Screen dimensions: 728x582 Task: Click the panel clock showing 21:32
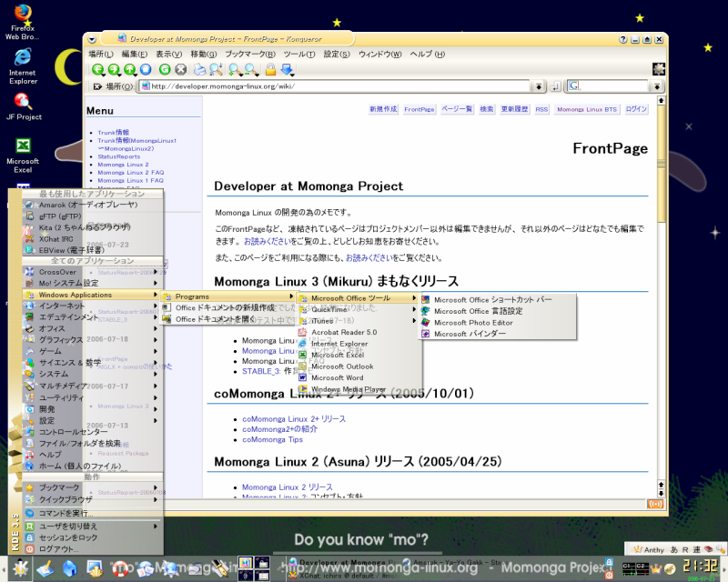pyautogui.click(x=700, y=567)
